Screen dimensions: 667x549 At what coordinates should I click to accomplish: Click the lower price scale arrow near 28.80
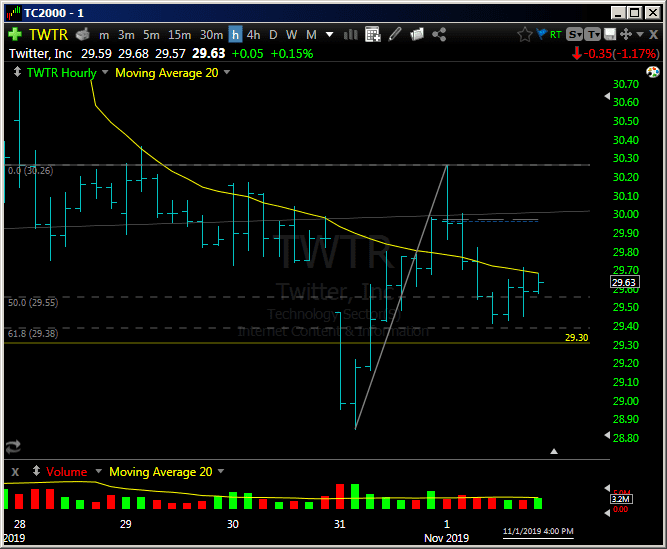click(607, 435)
